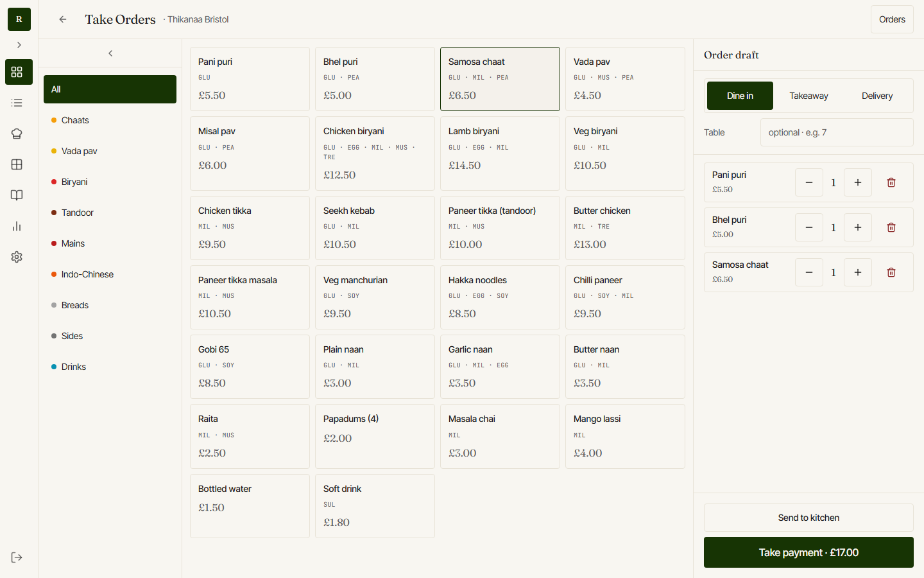
Task: Filter by Tandoor category
Action: [x=110, y=213]
